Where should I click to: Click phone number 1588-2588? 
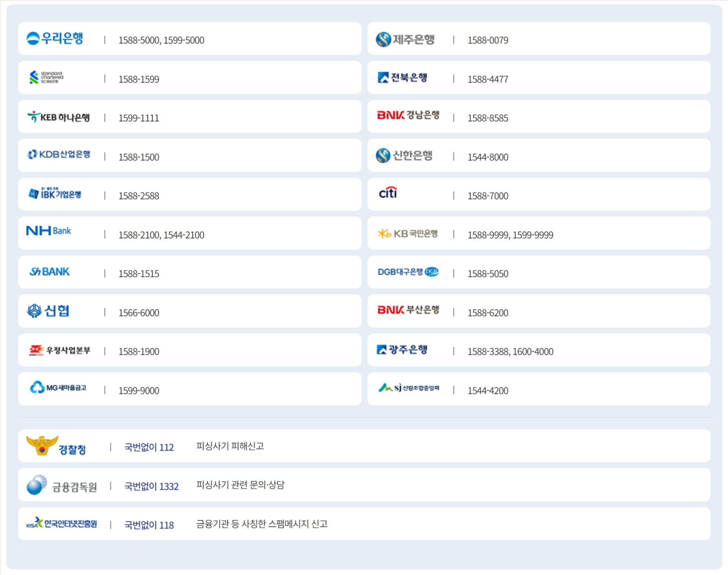(x=139, y=196)
